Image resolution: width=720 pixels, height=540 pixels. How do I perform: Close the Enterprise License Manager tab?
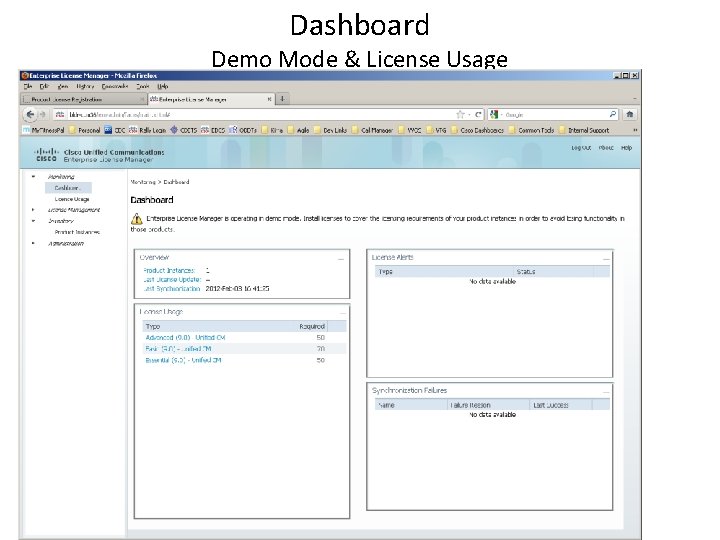click(270, 99)
